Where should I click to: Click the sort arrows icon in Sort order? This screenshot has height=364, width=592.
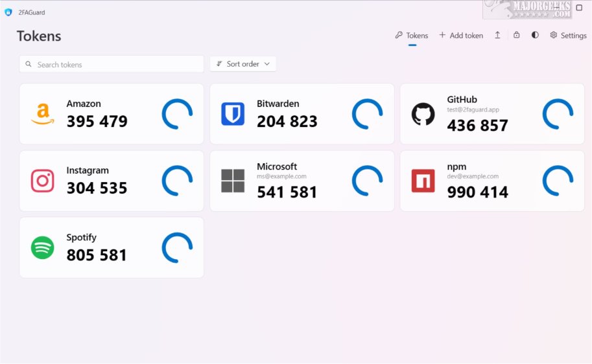pos(219,63)
